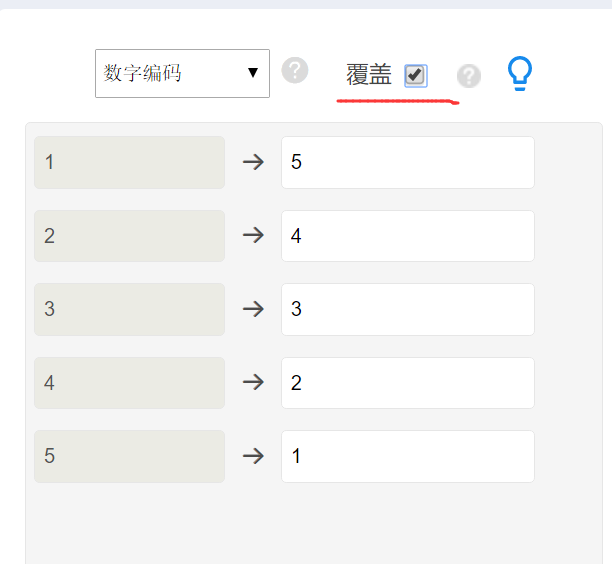Viewport: 612px width, 564px height.
Task: Click the arrow icon in the row for 1
Action: pyautogui.click(x=254, y=162)
